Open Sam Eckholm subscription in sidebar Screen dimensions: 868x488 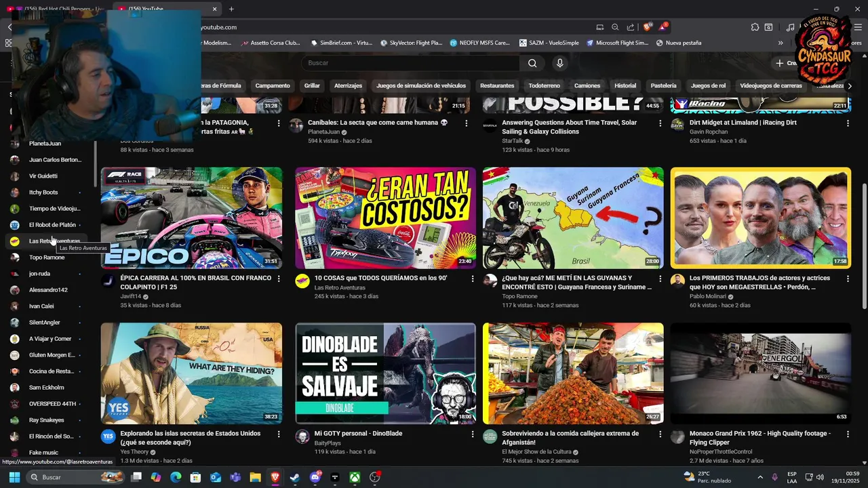[46, 388]
